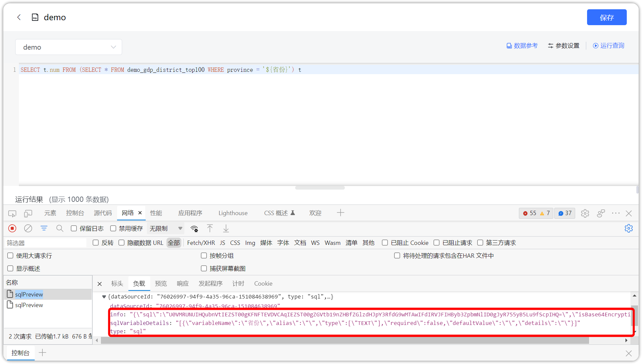Viewport: 642px width, 364px height.
Task: Check 第三方请求 checkbox
Action: 480,243
